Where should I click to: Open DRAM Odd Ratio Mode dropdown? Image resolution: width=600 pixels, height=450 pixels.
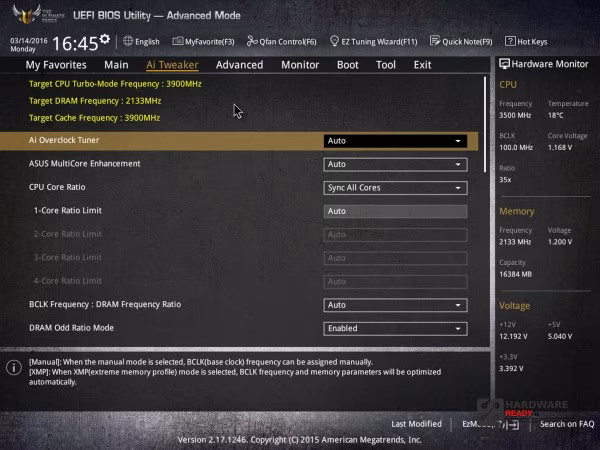[x=395, y=328]
